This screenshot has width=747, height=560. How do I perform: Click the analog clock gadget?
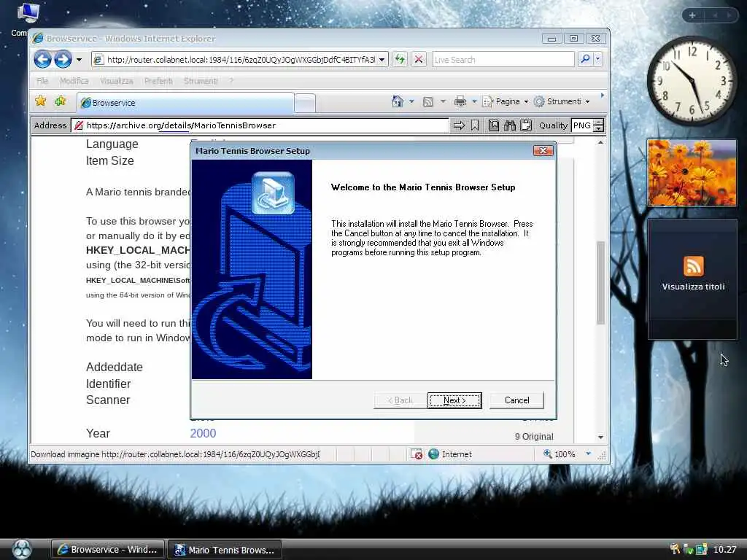pyautogui.click(x=692, y=80)
